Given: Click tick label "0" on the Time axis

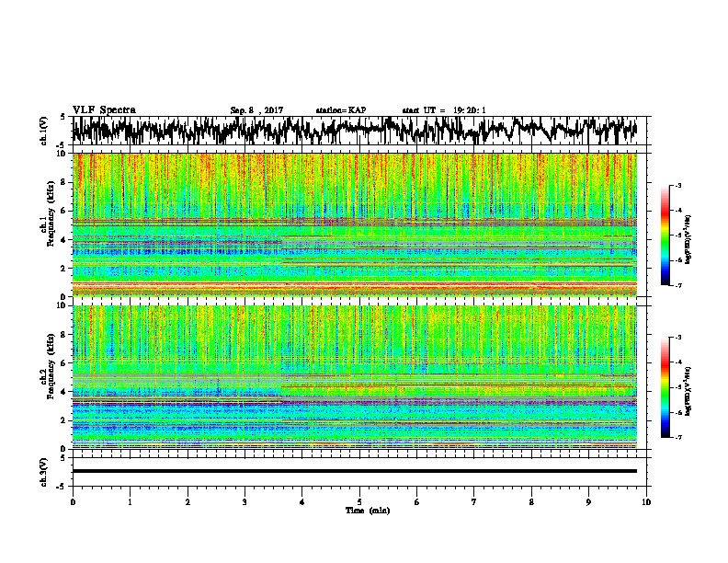Looking at the screenshot, I should [73, 502].
